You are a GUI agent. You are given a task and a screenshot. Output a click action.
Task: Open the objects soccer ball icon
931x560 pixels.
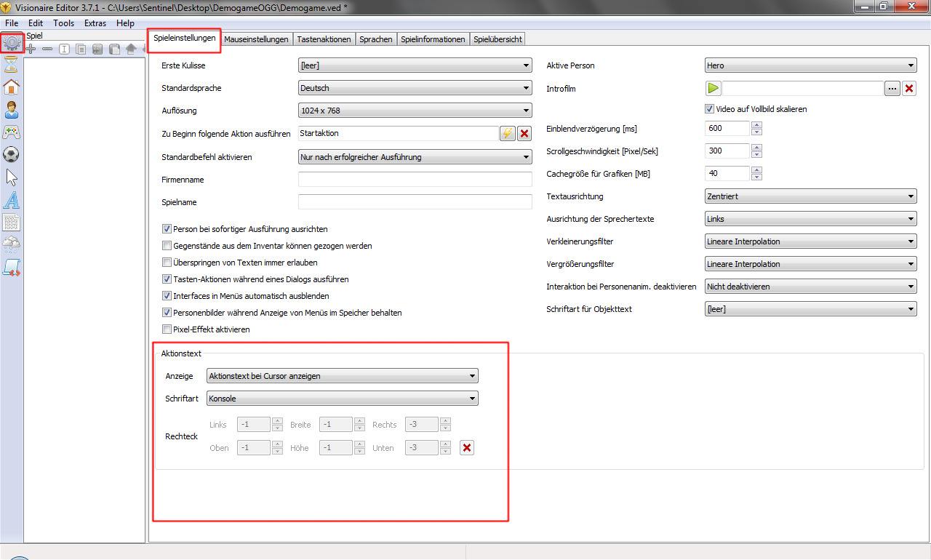pos(12,154)
